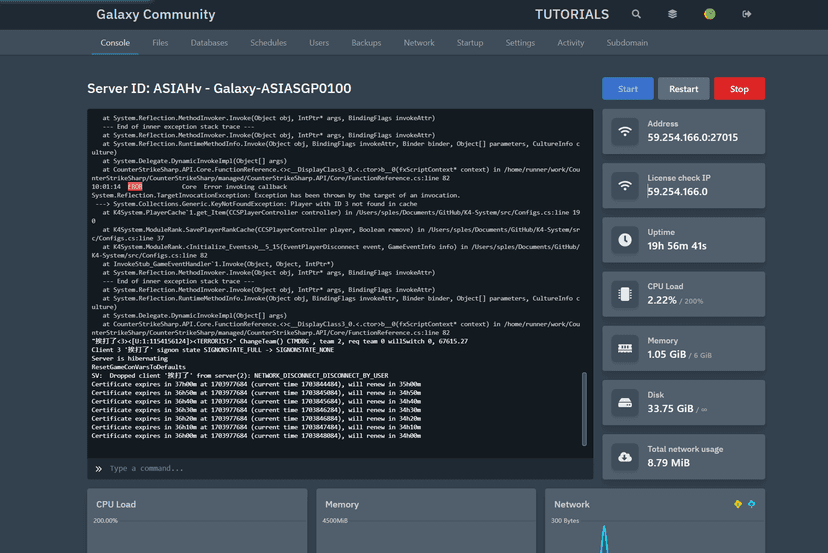This screenshot has height=553, width=828.
Task: Open the Startup tab
Action: [470, 43]
